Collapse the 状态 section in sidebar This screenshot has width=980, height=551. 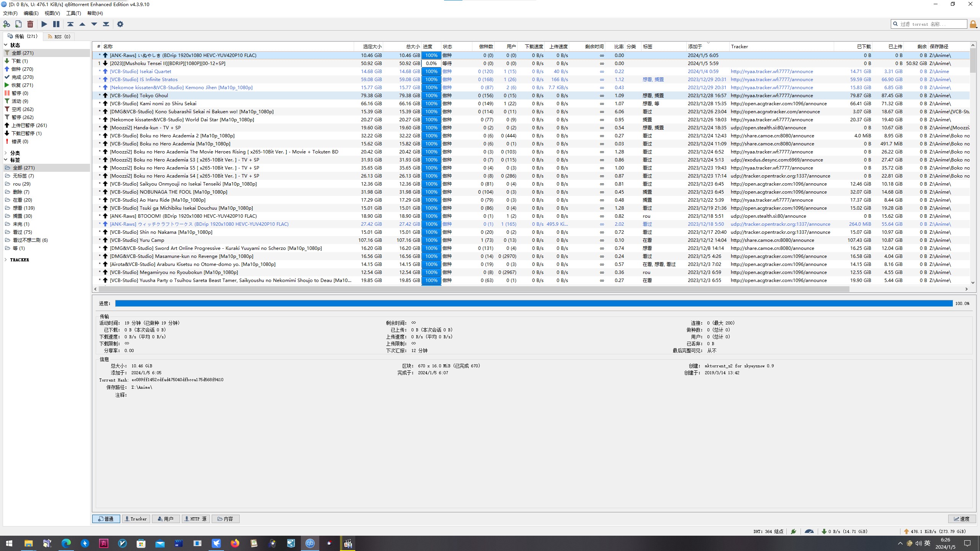[x=6, y=45]
